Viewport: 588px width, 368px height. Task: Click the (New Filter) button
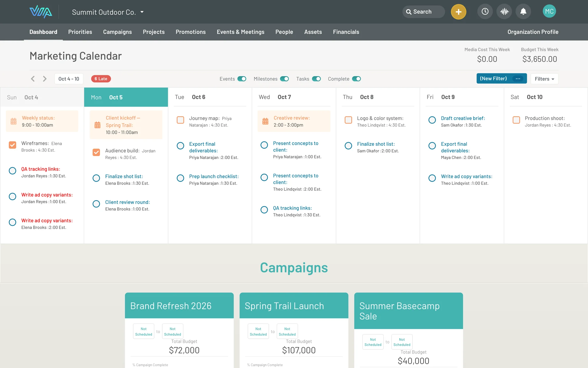point(502,79)
